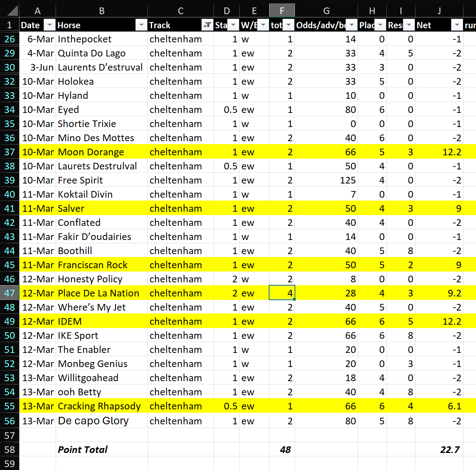This screenshot has width=476, height=470.
Task: Select row 1 header
Action: click(10, 25)
